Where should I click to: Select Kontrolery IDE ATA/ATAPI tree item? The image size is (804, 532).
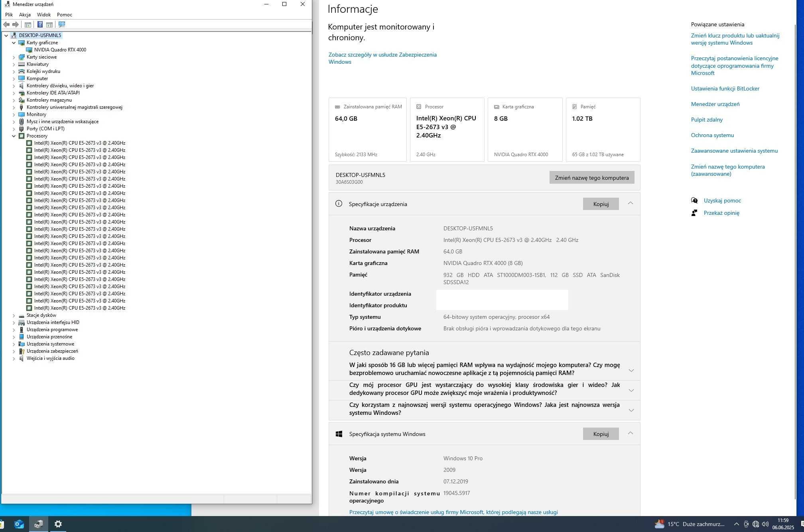pos(53,93)
